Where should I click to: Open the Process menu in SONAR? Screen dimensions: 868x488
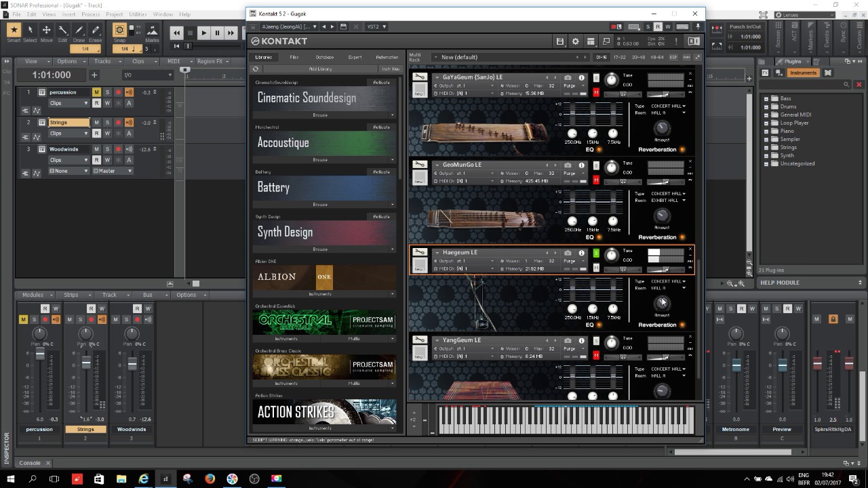[90, 14]
